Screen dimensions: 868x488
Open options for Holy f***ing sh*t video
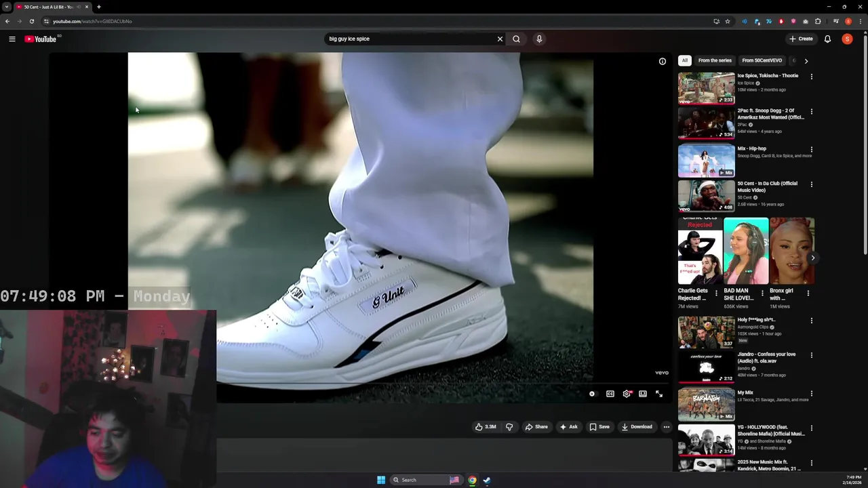tap(811, 321)
